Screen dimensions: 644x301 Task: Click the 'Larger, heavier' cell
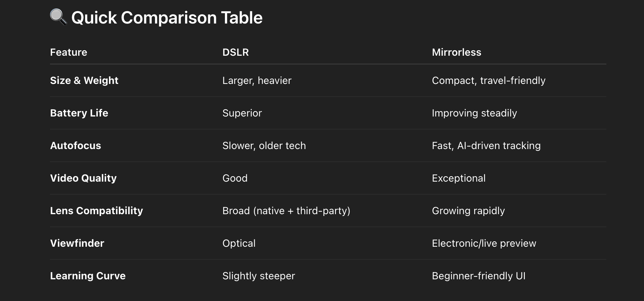click(257, 80)
